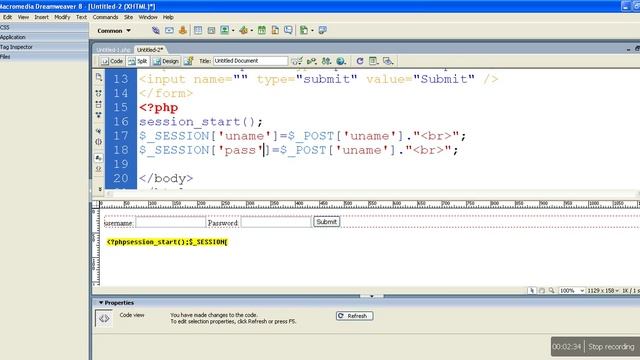The height and width of the screenshot is (360, 640).
Task: Show more coding toolbar tools arrow
Action: pyautogui.click(x=100, y=189)
